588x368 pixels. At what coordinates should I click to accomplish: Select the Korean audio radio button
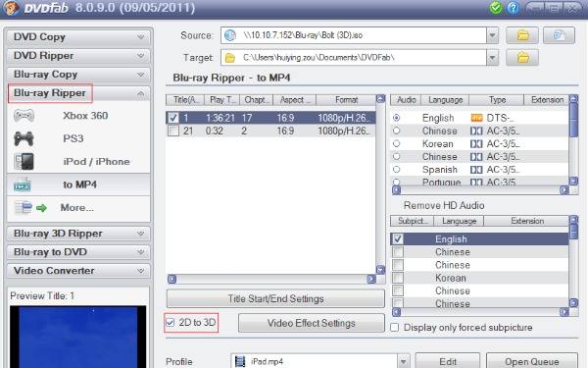click(x=396, y=143)
